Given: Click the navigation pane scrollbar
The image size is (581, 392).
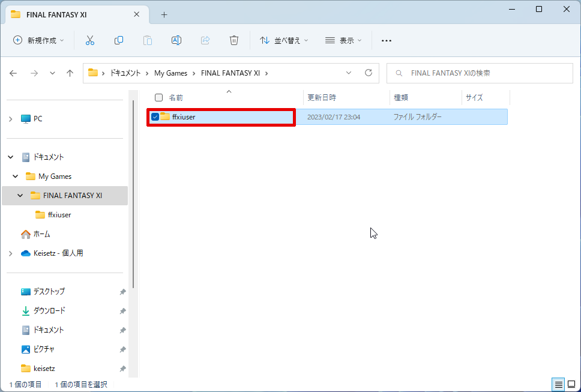Looking at the screenshot, I should pos(133,194).
